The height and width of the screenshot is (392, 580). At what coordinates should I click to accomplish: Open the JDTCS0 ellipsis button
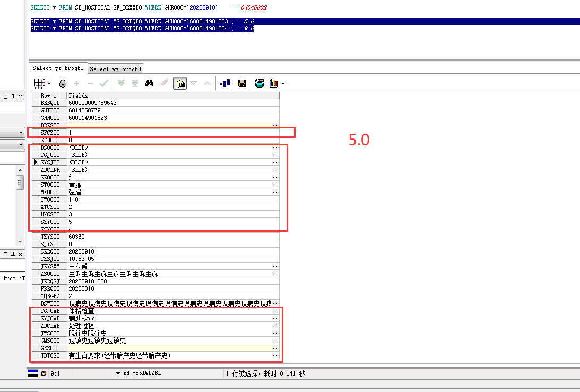(x=275, y=355)
